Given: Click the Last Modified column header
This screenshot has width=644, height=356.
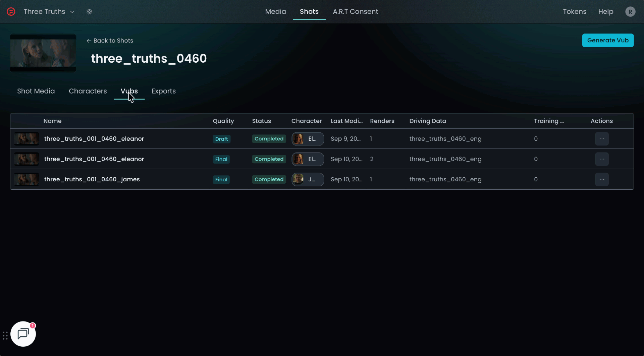Looking at the screenshot, I should point(346,121).
